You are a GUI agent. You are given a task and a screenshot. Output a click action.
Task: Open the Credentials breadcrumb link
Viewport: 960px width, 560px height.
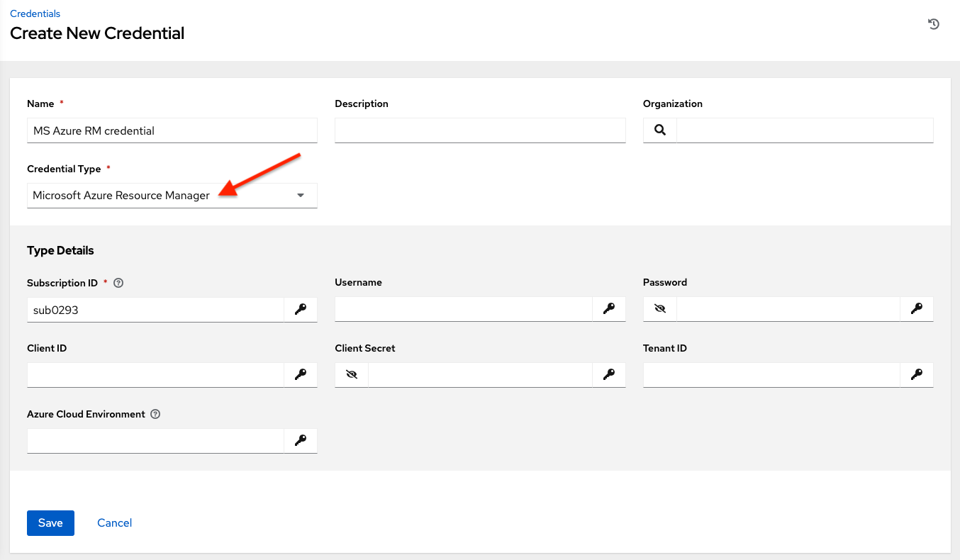pyautogui.click(x=35, y=13)
